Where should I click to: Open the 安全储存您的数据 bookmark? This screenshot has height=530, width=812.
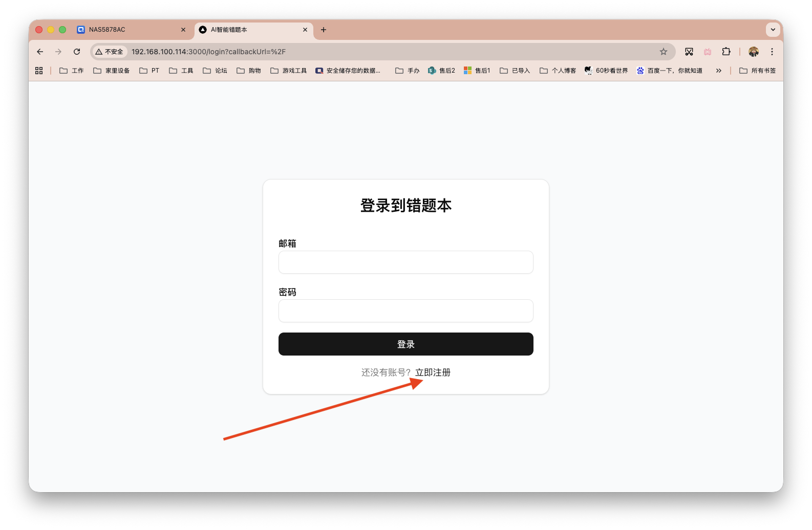click(x=348, y=71)
